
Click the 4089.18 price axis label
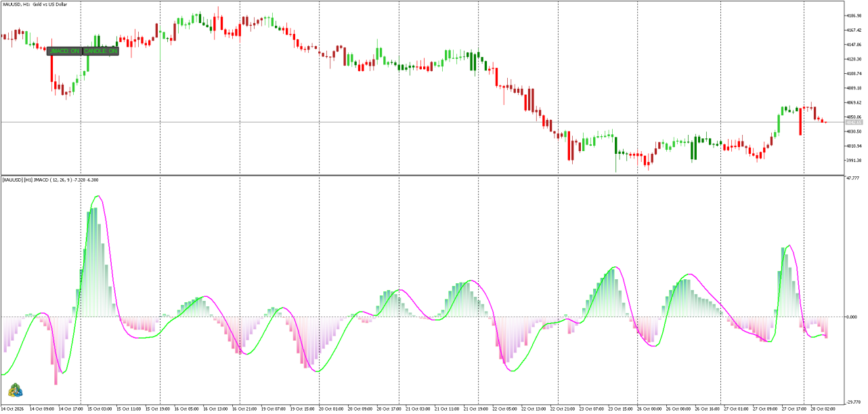853,88
